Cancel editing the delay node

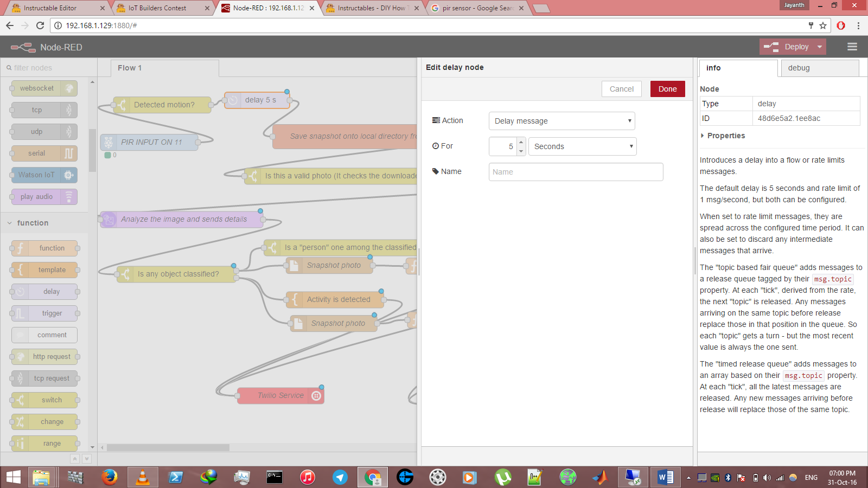[621, 88]
